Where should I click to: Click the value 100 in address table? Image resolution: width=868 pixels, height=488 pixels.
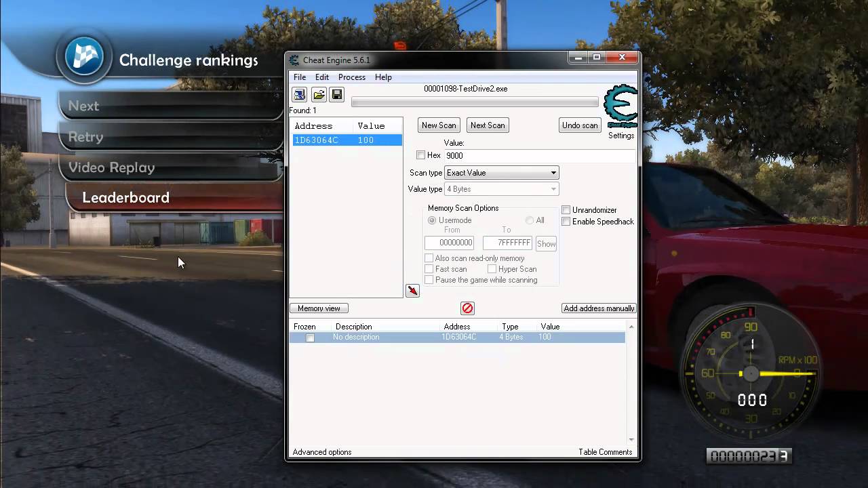(545, 338)
